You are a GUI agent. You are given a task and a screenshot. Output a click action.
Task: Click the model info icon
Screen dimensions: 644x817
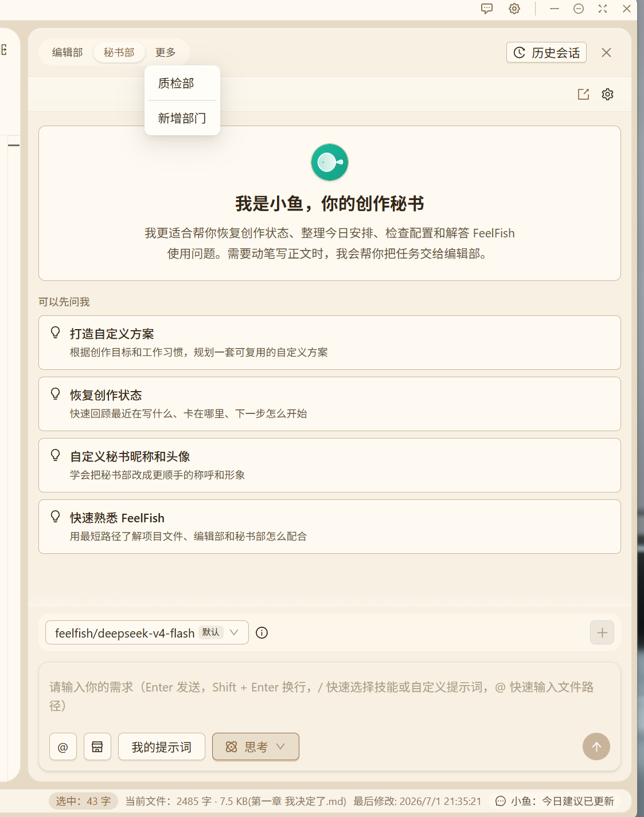tap(261, 633)
